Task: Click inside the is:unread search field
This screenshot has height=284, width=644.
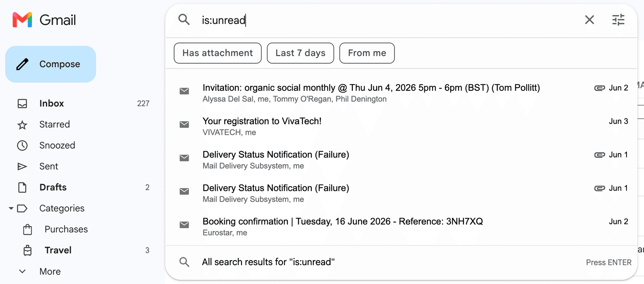Action: (388, 20)
